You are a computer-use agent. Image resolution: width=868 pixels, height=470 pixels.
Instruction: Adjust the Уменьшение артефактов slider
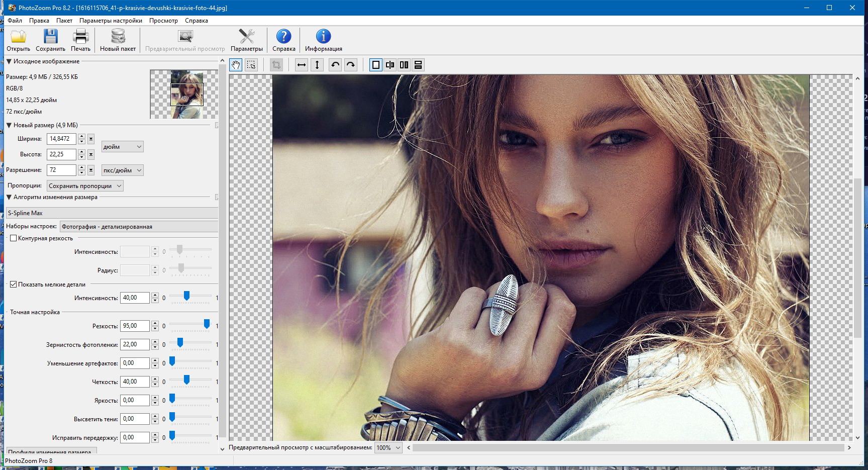click(x=172, y=361)
